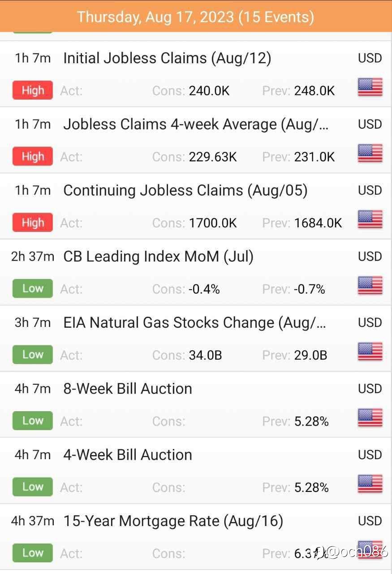Open the Continuing Jobless Claims (Aug/05) event

pos(196,206)
